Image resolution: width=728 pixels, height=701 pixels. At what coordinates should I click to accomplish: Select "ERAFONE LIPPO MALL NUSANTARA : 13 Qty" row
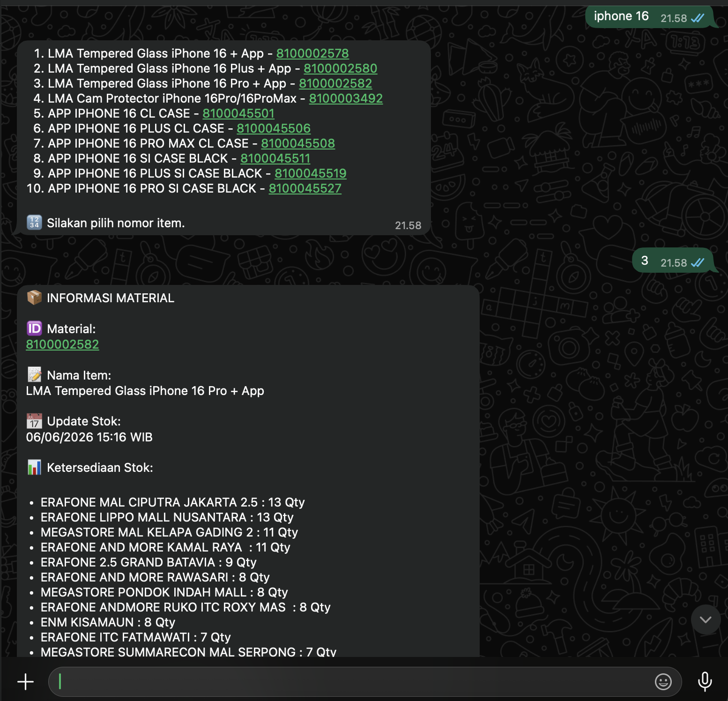(167, 517)
